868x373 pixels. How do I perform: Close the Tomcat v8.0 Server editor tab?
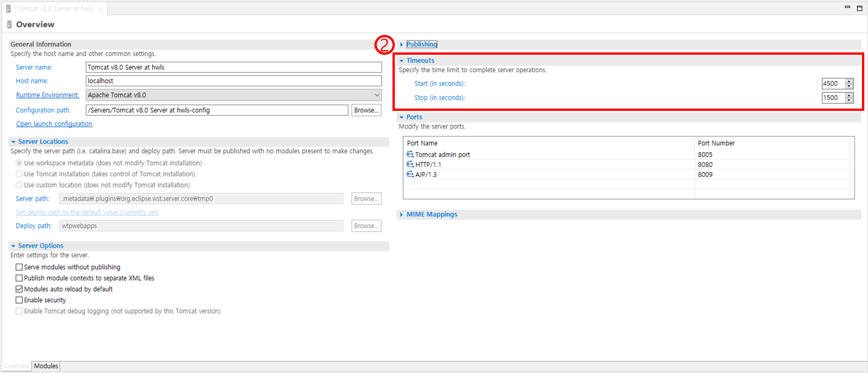(x=101, y=9)
